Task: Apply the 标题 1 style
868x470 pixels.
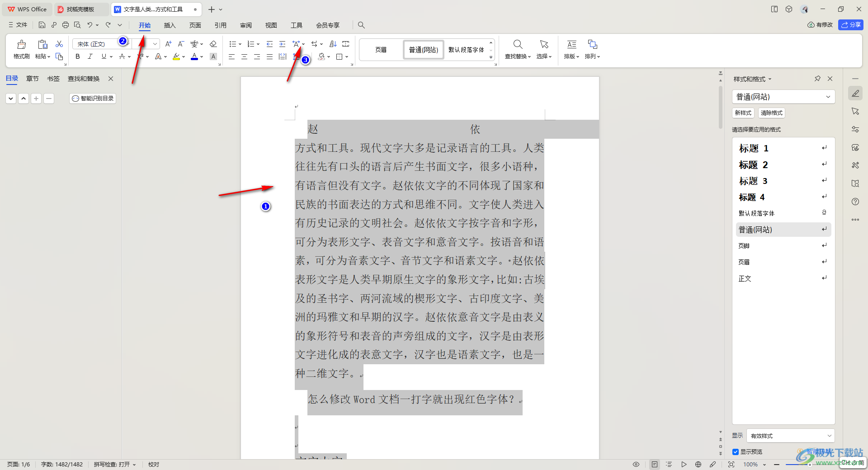Action: [x=783, y=148]
